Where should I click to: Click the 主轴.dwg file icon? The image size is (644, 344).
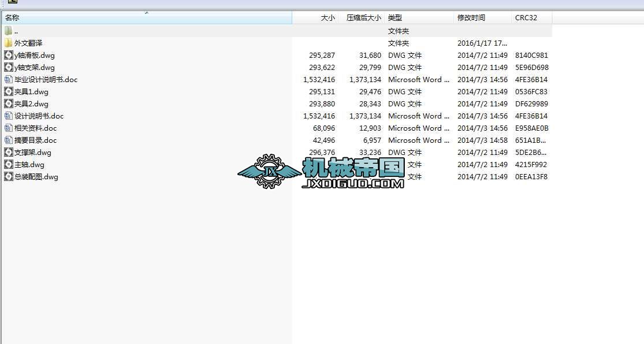tap(8, 164)
